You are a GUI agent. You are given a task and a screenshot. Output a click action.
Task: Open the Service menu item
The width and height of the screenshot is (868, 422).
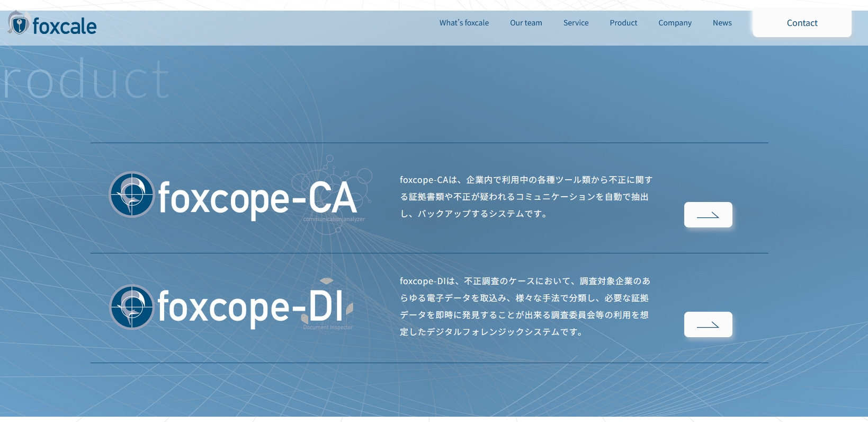point(576,23)
